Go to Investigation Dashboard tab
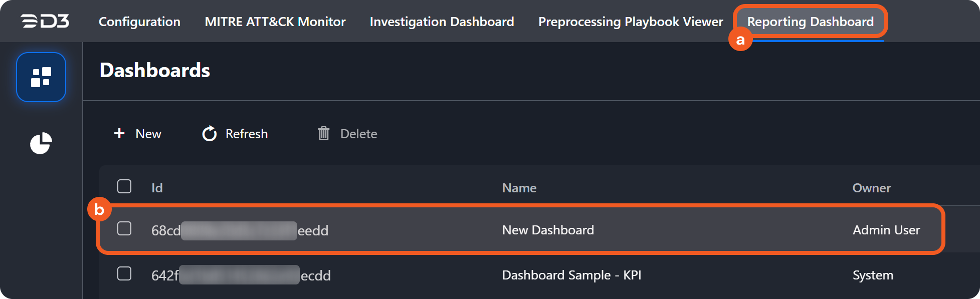980x299 pixels. click(x=442, y=22)
